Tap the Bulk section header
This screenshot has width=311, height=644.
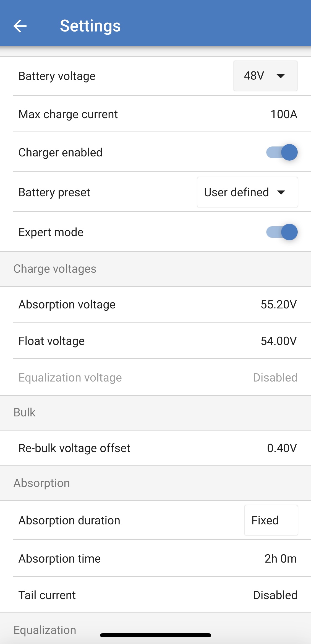point(25,413)
